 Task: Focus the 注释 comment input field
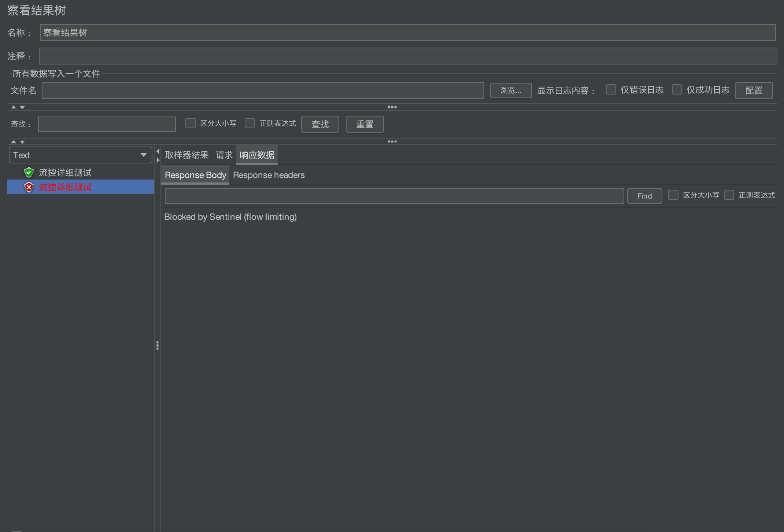pos(408,56)
